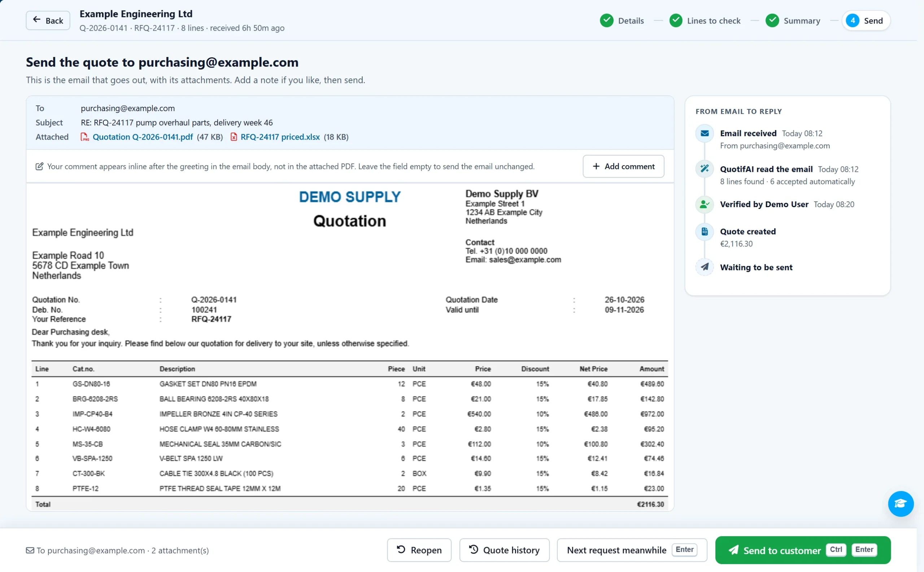Screen dimensions: 924x572
Task: Open Quotation Q-2026-0141.pdf attachment
Action: (x=143, y=137)
